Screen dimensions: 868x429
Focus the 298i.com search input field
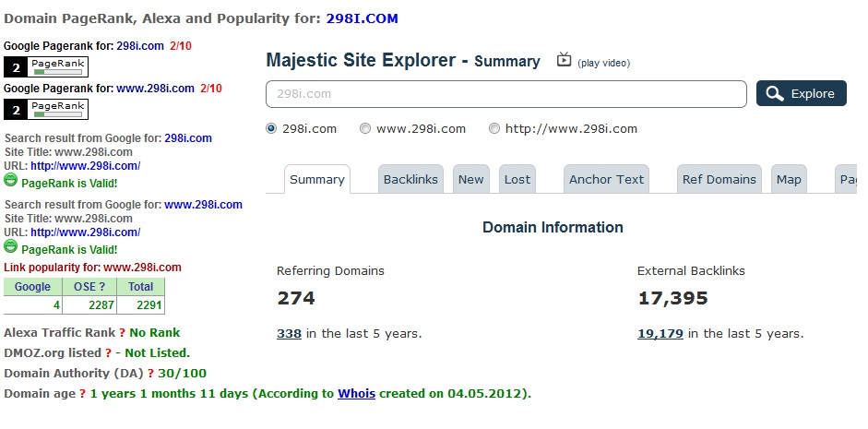click(506, 94)
